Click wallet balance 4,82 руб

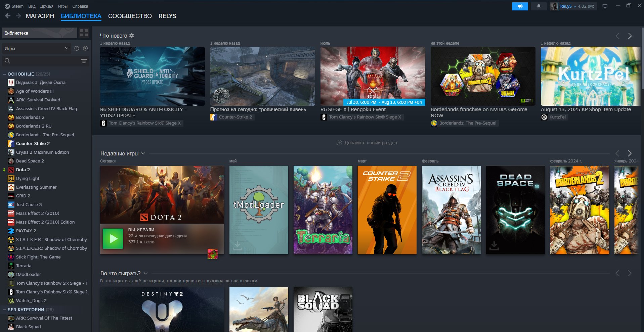[x=586, y=6]
